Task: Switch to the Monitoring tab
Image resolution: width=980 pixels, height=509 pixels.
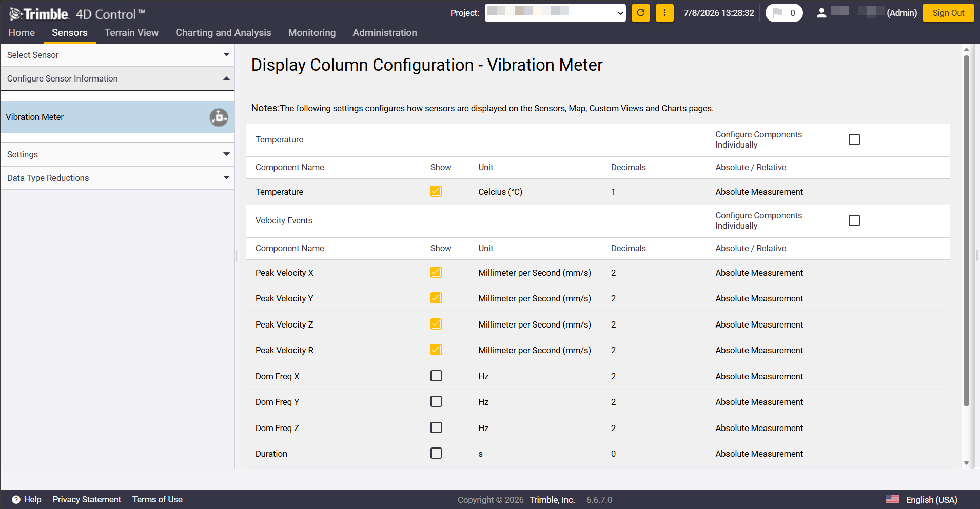Action: click(x=312, y=33)
